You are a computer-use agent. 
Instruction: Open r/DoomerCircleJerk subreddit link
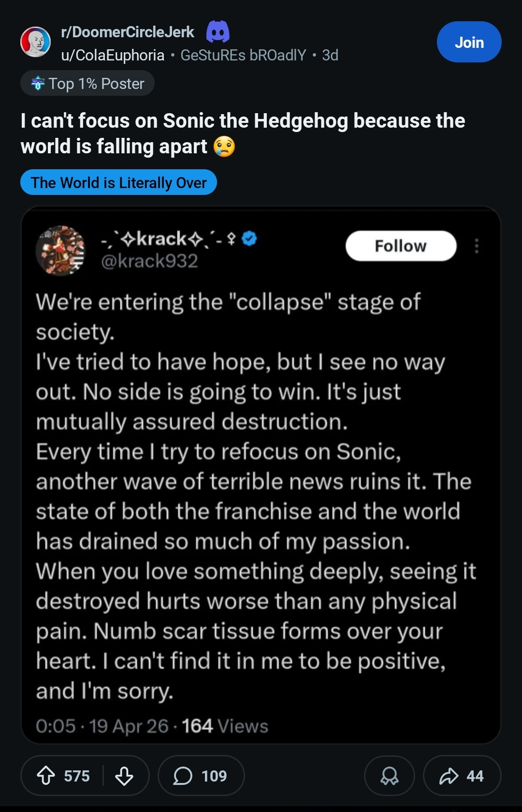coord(128,32)
